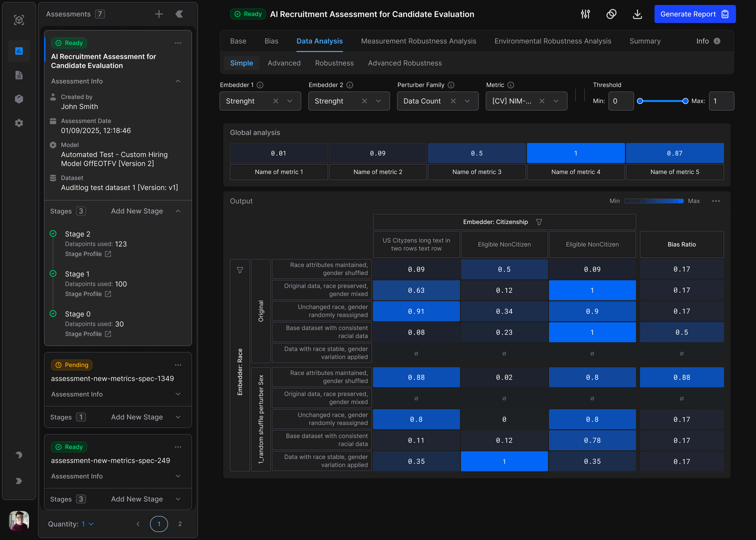Expand Assessment Info for assessment-new-metrics-spec-1349
The height and width of the screenshot is (540, 756).
[178, 394]
